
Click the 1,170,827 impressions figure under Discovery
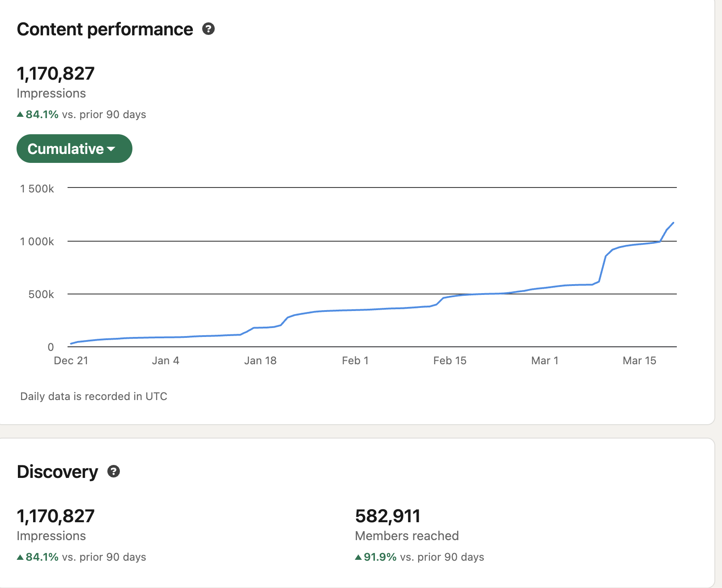tap(55, 516)
